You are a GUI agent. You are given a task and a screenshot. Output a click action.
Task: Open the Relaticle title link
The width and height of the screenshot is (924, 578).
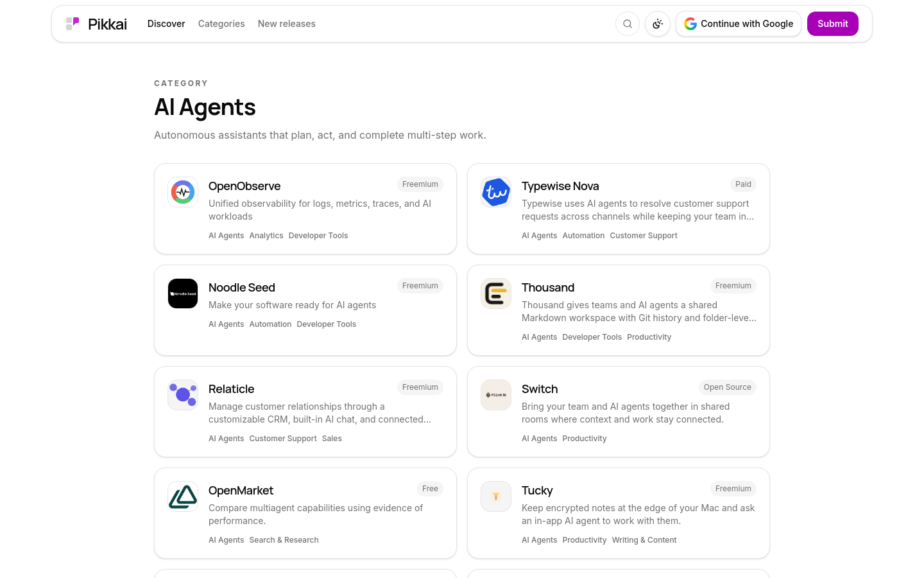(x=231, y=389)
